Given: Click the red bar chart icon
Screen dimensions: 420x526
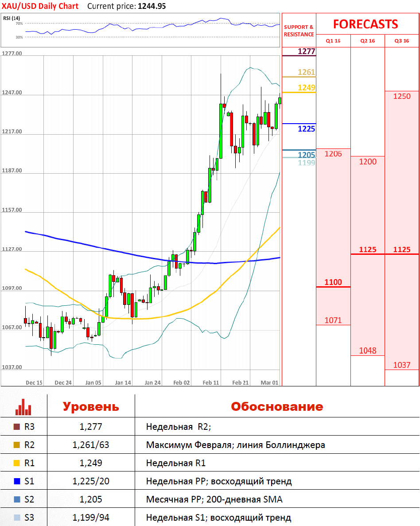Looking at the screenshot, I should [23, 407].
